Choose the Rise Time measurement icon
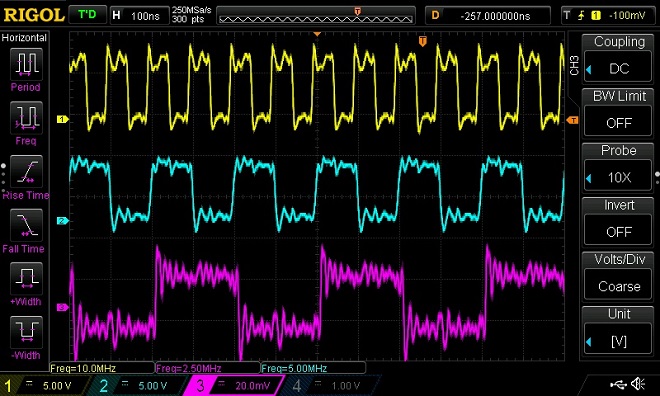660x396 pixels. (x=26, y=171)
